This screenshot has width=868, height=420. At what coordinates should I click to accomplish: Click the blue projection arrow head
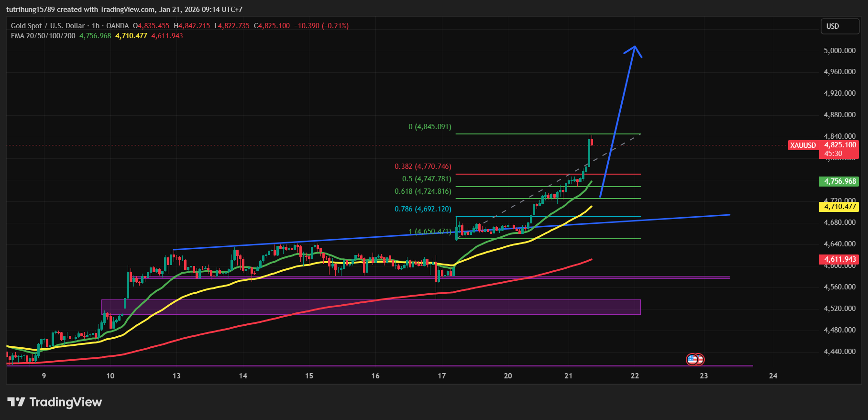634,48
